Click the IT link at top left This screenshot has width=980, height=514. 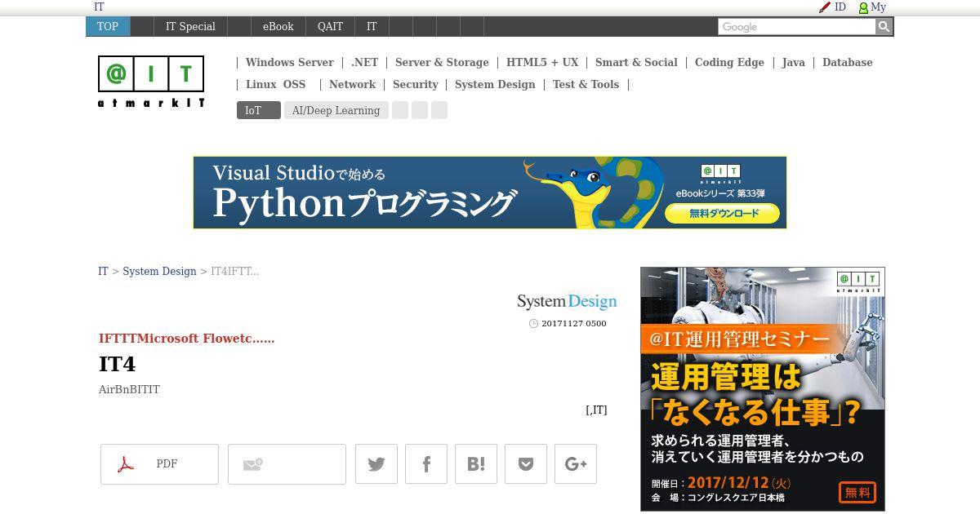[x=99, y=7]
